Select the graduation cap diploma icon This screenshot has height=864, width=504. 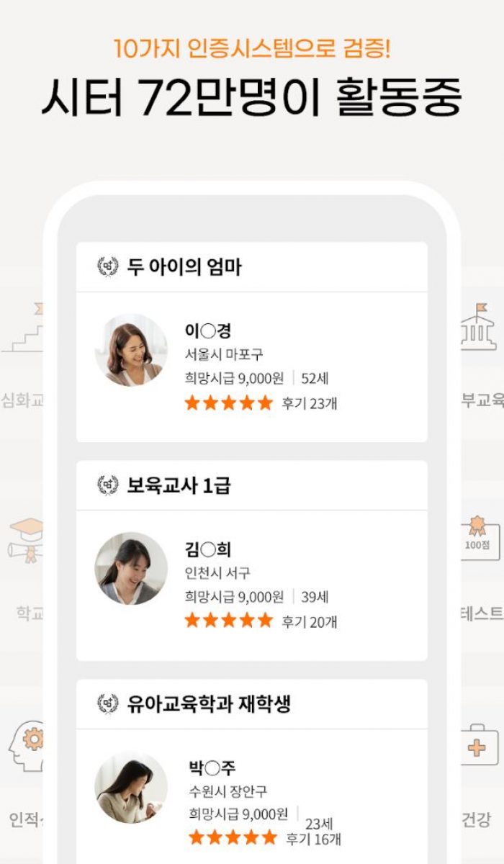click(26, 540)
